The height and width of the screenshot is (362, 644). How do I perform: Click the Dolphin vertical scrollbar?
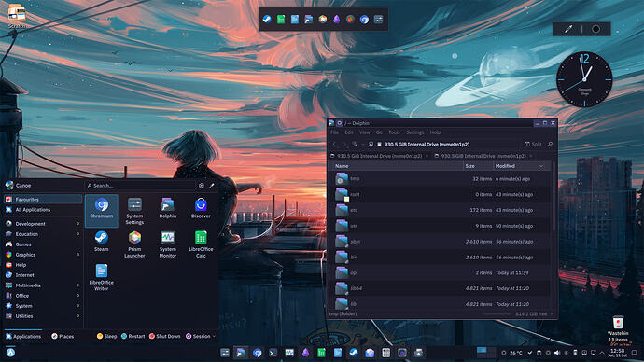coord(554,197)
